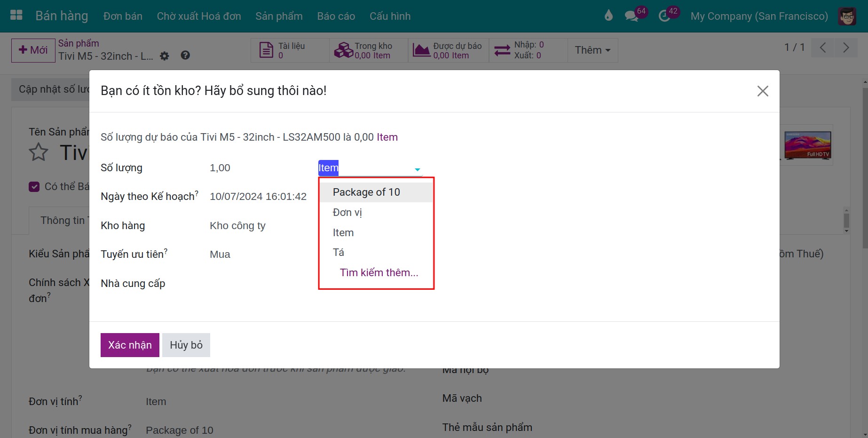Click the Mới new record button
The height and width of the screenshot is (438, 868).
click(33, 50)
